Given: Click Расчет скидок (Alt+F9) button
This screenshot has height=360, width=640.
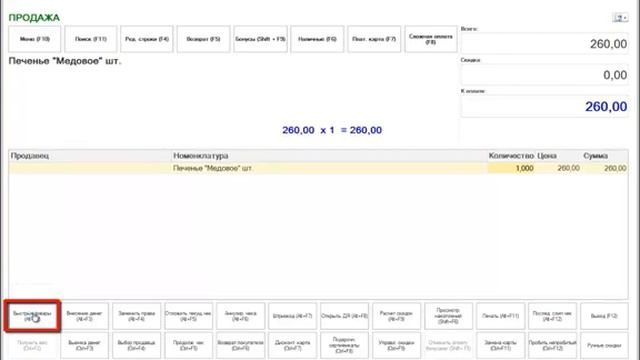Looking at the screenshot, I should click(x=396, y=316).
